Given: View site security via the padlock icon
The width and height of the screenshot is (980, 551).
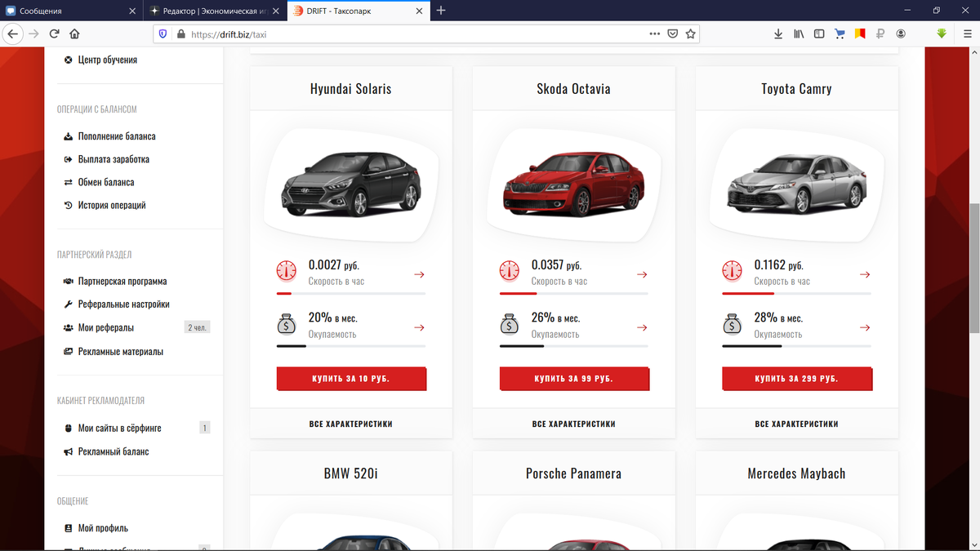Looking at the screenshot, I should click(180, 34).
